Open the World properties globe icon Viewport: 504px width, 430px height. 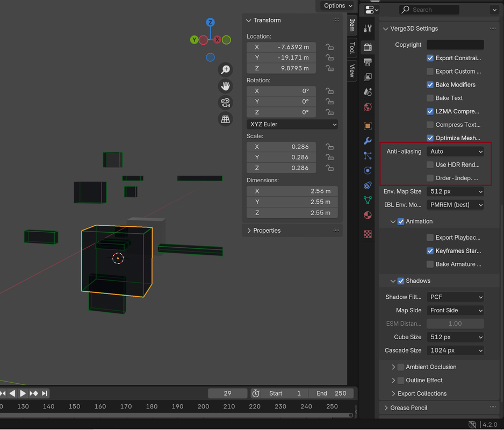point(368,107)
